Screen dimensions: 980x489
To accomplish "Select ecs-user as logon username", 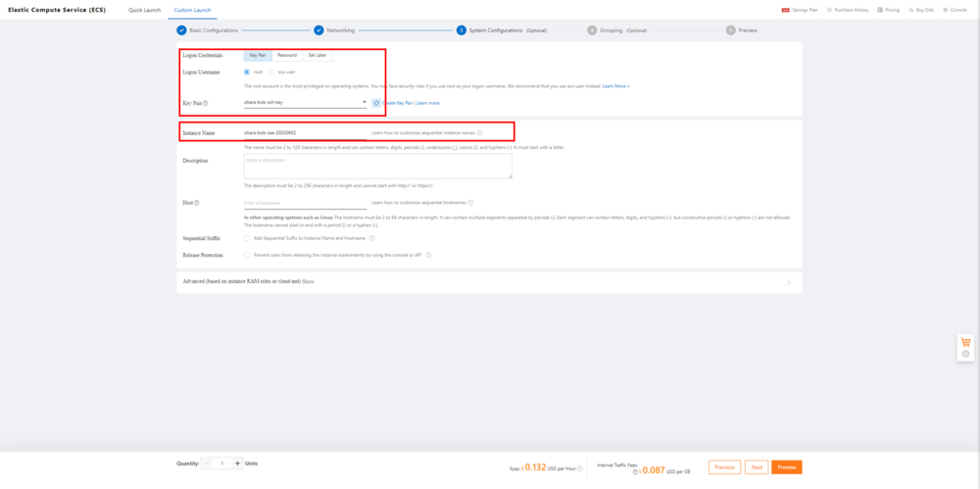I will pyautogui.click(x=271, y=72).
